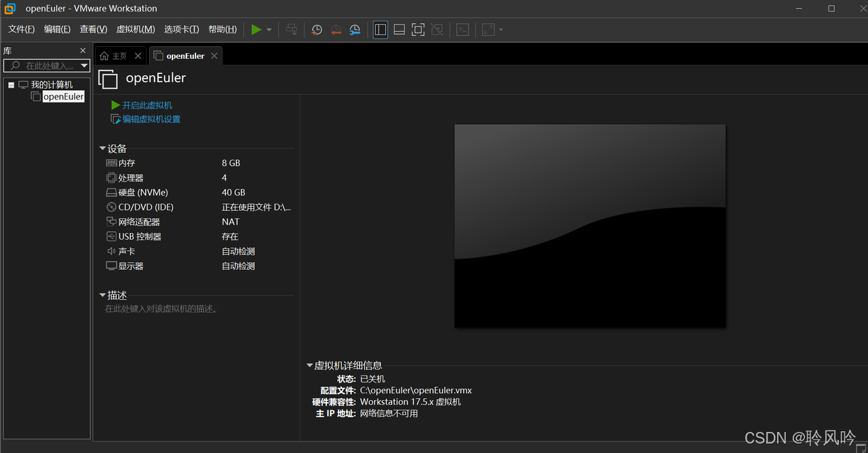Click the USB 控制器 icon
This screenshot has width=868, height=453.
point(111,237)
